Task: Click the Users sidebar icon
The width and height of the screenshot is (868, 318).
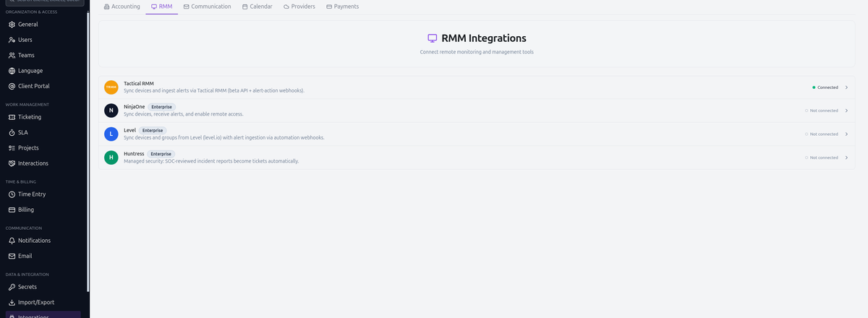Action: click(x=12, y=40)
